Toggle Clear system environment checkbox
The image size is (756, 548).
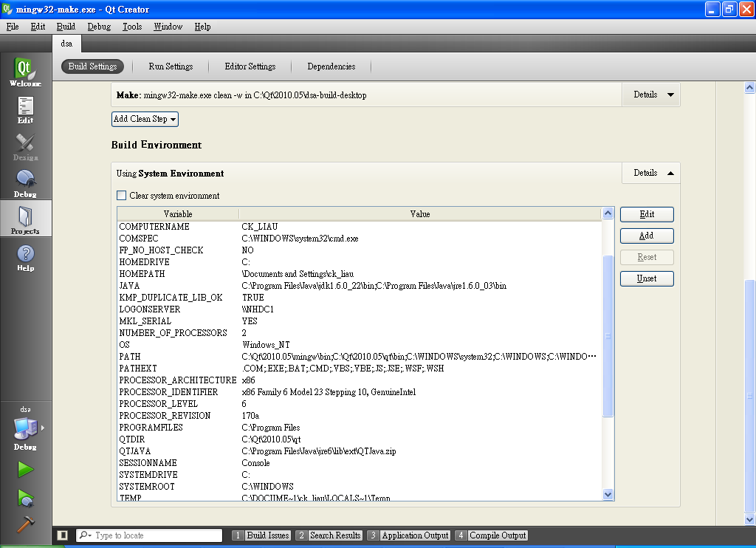122,196
